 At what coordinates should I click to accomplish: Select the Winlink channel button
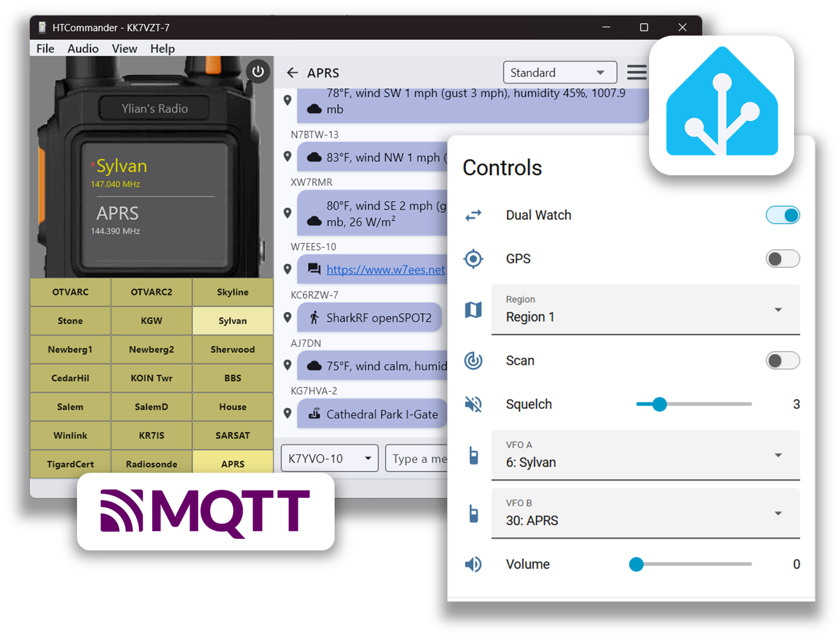[71, 435]
